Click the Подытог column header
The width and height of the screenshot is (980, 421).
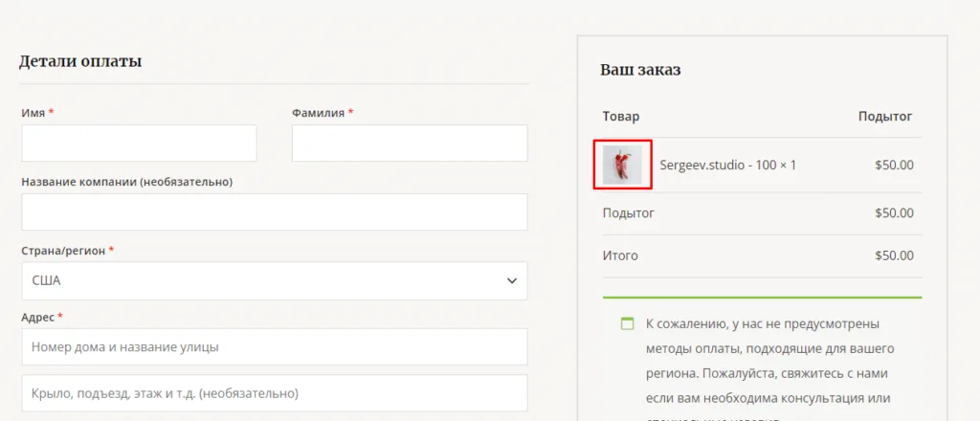coord(885,116)
